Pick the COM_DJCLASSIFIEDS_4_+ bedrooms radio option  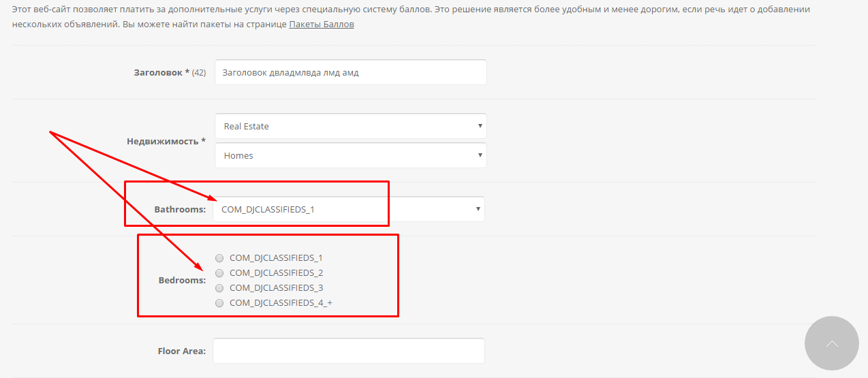(219, 303)
